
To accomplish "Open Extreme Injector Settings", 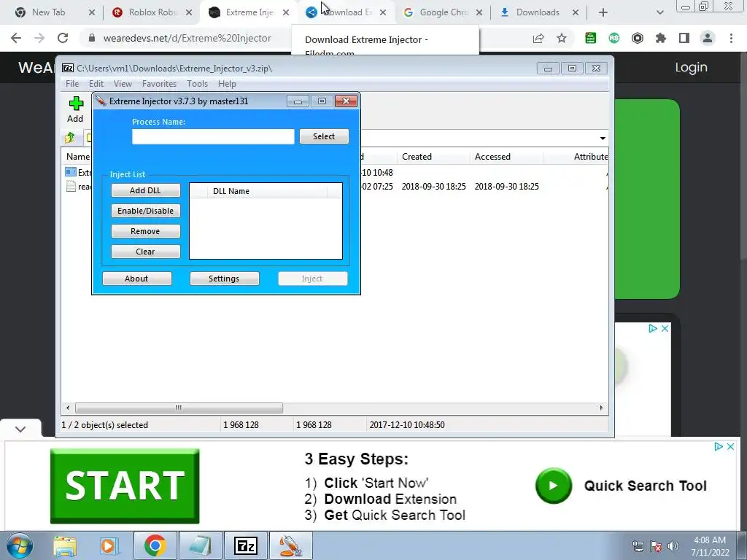I will coord(224,279).
